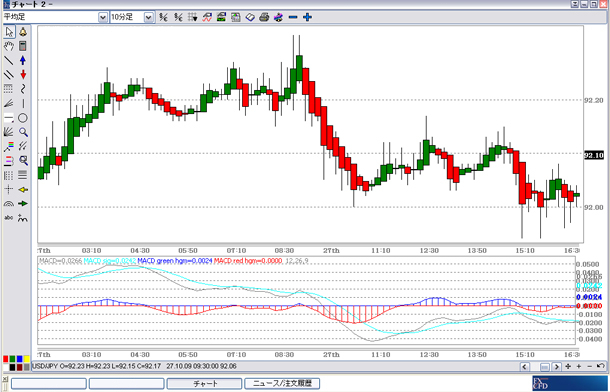The image size is (610, 392).
Task: Open the indicator line chart toolbar icon
Action: [207, 17]
